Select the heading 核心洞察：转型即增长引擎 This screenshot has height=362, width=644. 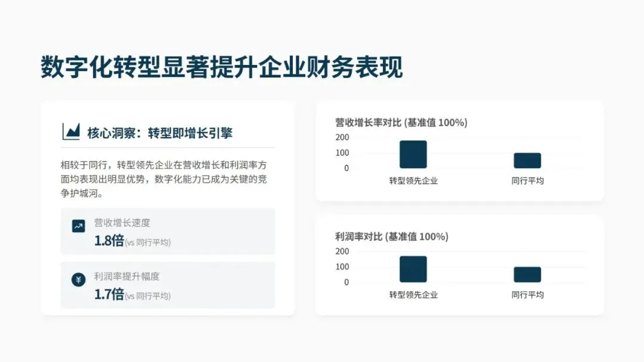coord(159,132)
